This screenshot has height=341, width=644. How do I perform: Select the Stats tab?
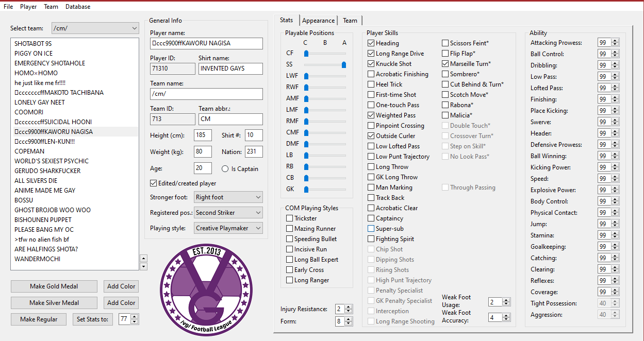[287, 20]
